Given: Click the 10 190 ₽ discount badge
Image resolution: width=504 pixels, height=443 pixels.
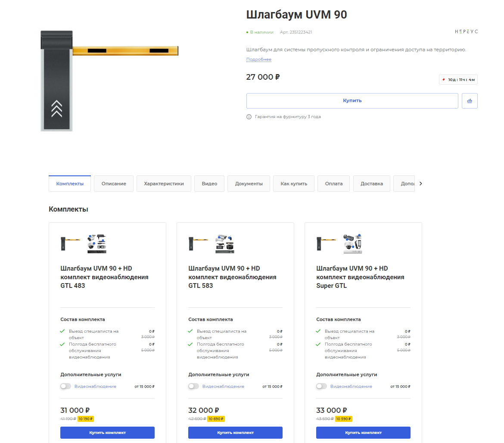Looking at the screenshot, I should click(x=86, y=419).
